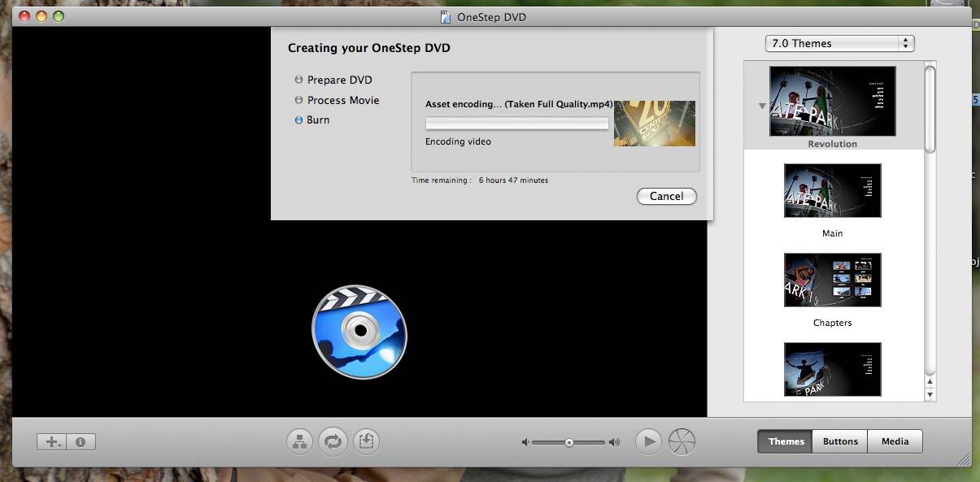The height and width of the screenshot is (482, 980).
Task: Click the '6 hours 47 minutes' time text
Action: click(x=513, y=180)
